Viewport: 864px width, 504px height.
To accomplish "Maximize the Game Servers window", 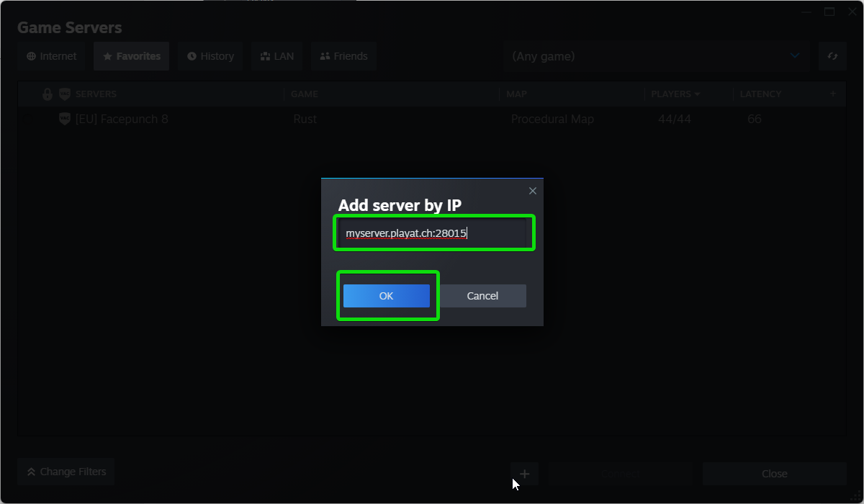I will click(x=829, y=12).
